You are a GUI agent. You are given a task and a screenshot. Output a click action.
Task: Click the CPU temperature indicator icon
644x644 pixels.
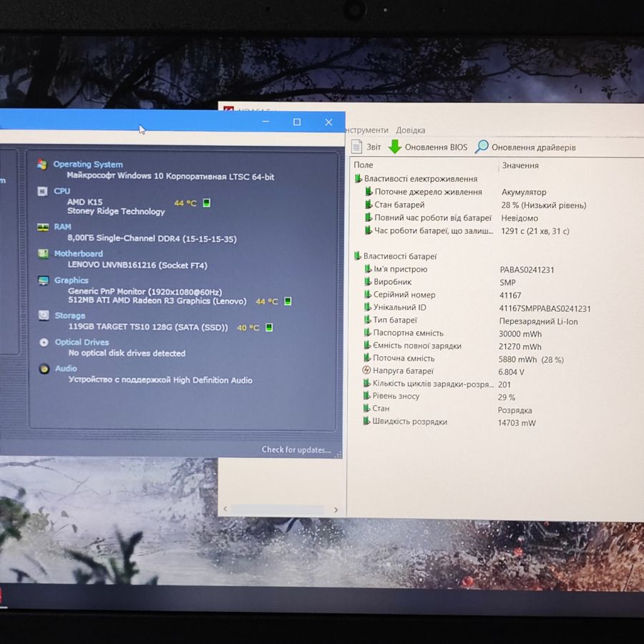(207, 203)
